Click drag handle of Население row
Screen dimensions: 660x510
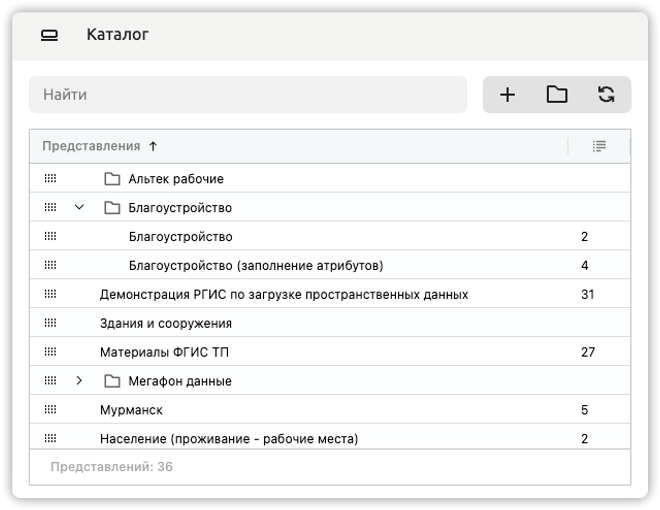click(50, 438)
